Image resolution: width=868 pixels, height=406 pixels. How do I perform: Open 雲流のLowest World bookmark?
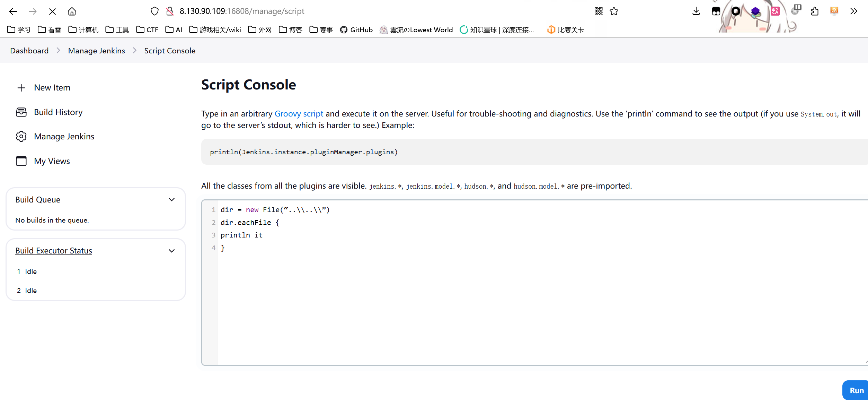tap(416, 30)
